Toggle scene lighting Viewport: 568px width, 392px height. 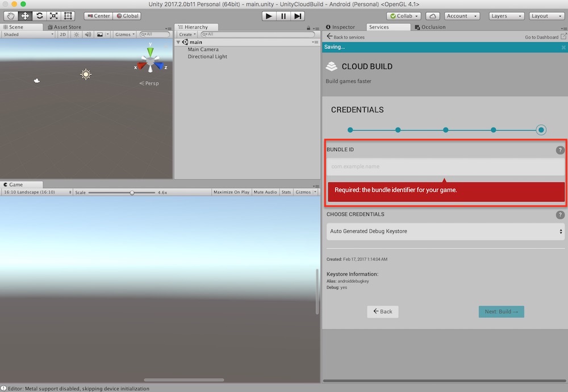(x=76, y=34)
